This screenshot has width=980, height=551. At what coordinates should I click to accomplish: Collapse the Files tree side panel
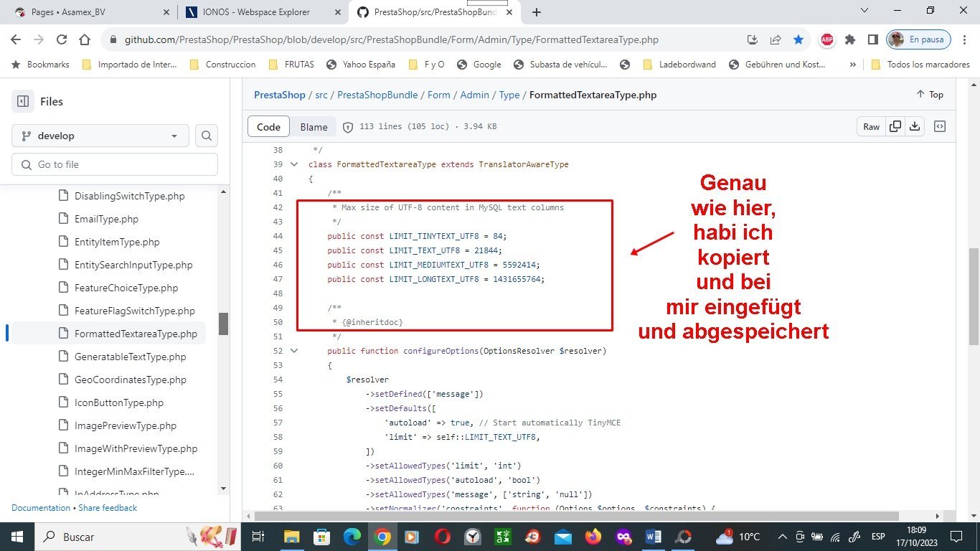click(23, 101)
